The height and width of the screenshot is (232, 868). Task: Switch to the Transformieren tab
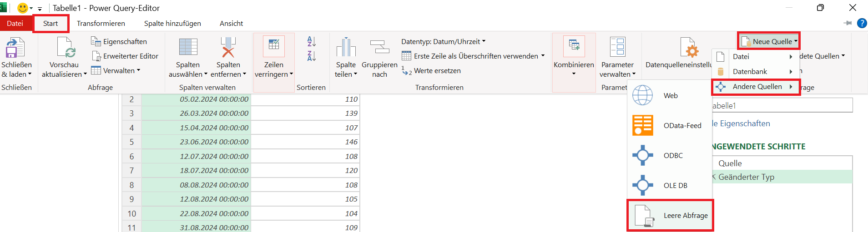pos(101,23)
